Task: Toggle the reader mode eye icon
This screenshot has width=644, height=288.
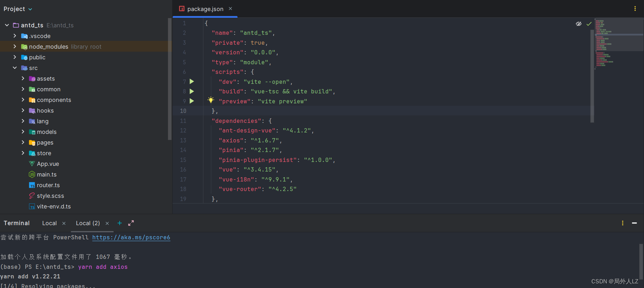Action: tap(579, 24)
